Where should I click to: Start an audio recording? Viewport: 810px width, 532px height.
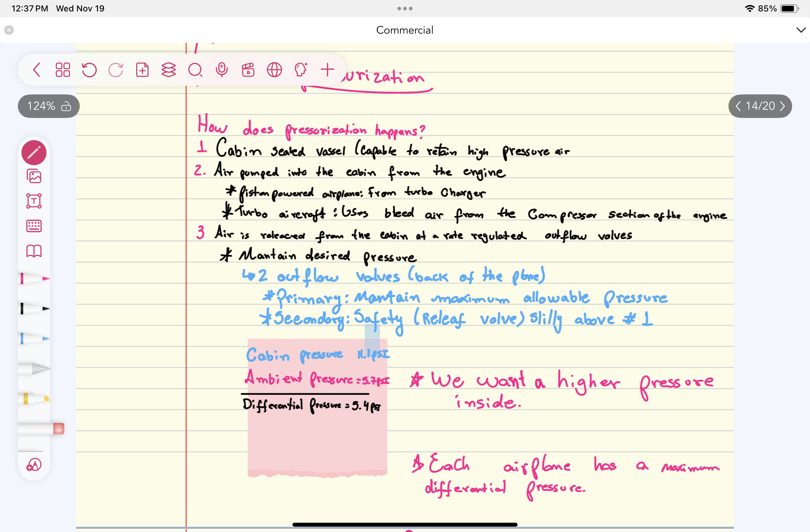pyautogui.click(x=222, y=70)
